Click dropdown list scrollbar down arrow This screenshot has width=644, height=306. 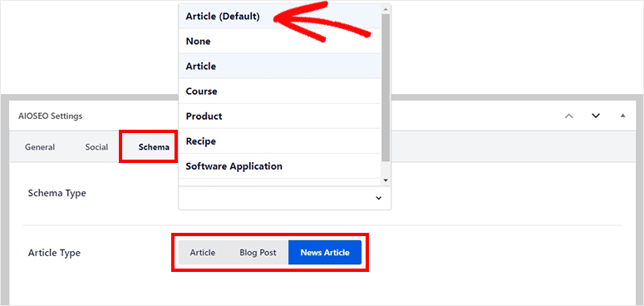386,180
